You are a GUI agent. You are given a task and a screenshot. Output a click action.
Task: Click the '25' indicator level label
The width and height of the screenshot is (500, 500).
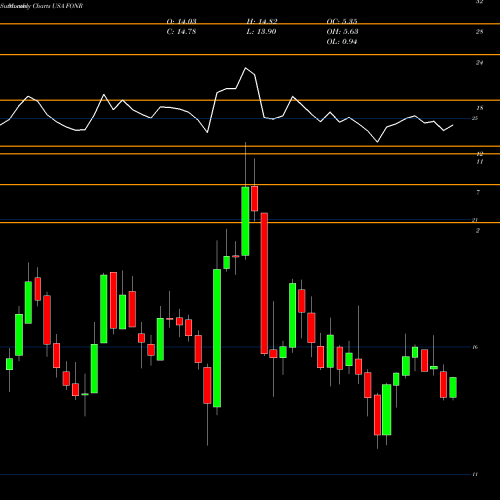(x=475, y=118)
